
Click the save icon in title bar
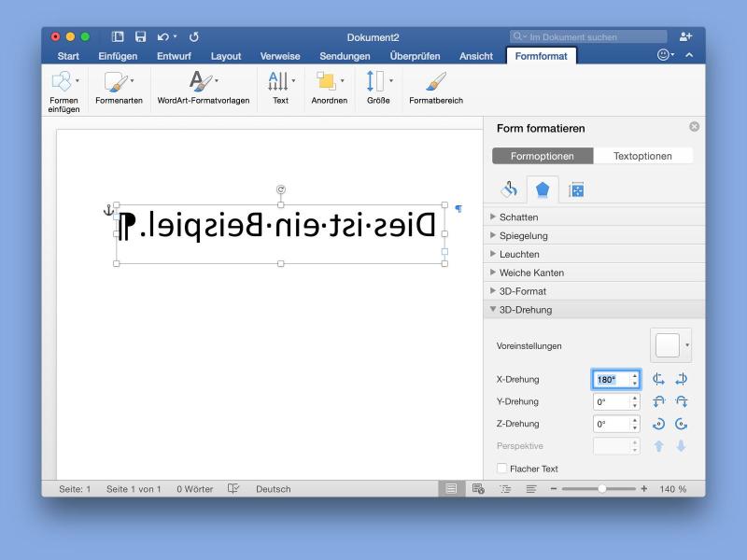[141, 37]
